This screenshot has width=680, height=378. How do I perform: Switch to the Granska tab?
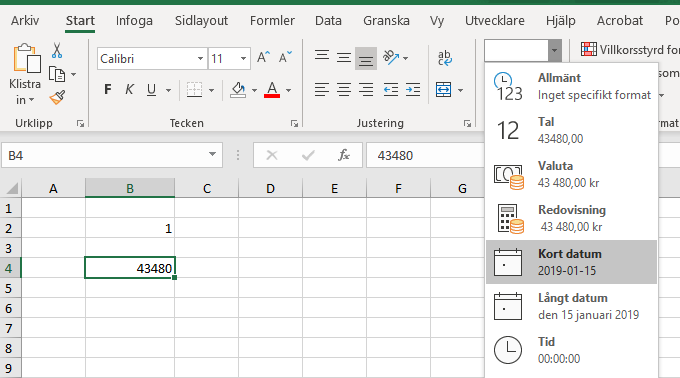[x=386, y=20]
